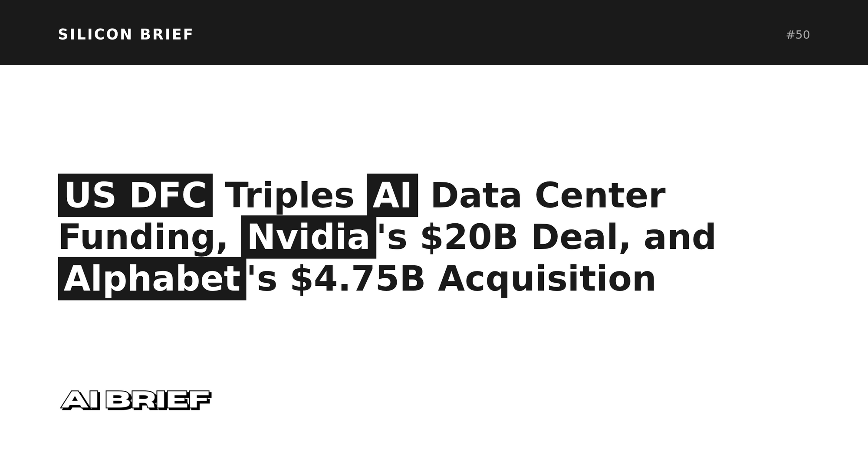
Task: Click the word Triples in the headline
Action: click(x=289, y=195)
